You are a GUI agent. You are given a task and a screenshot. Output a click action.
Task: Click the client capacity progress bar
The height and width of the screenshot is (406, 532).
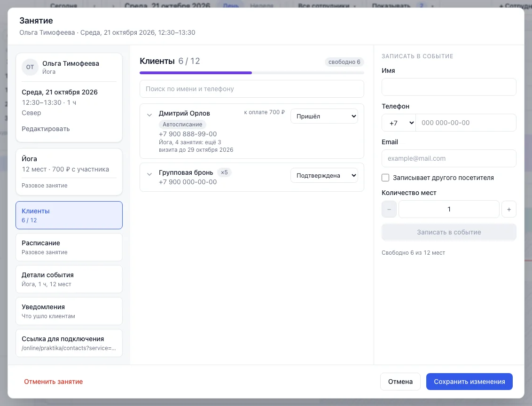point(252,73)
